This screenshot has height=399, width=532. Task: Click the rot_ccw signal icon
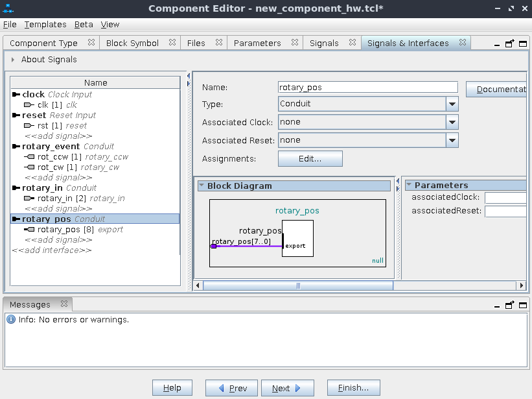point(29,157)
